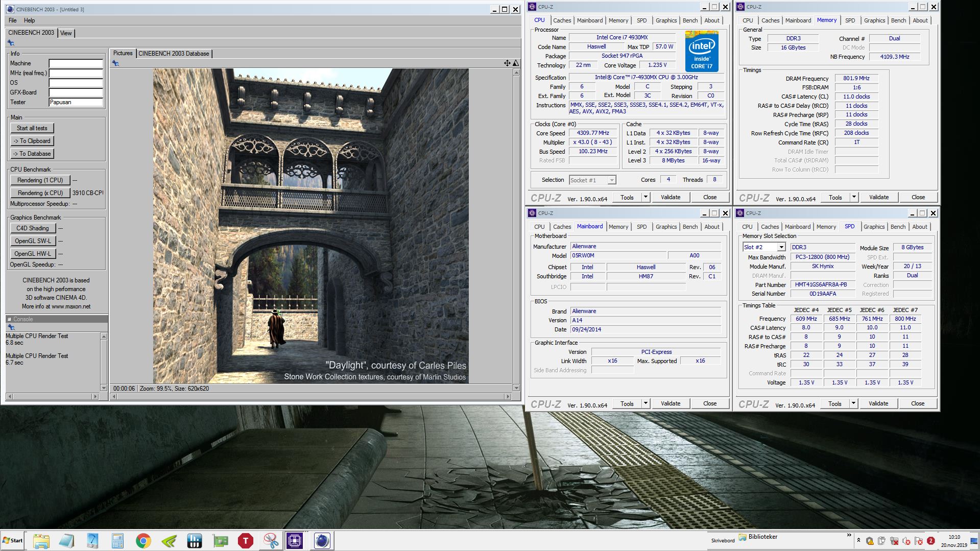Click the GFX-Board input field
Screen dimensions: 980x551
coord(76,92)
